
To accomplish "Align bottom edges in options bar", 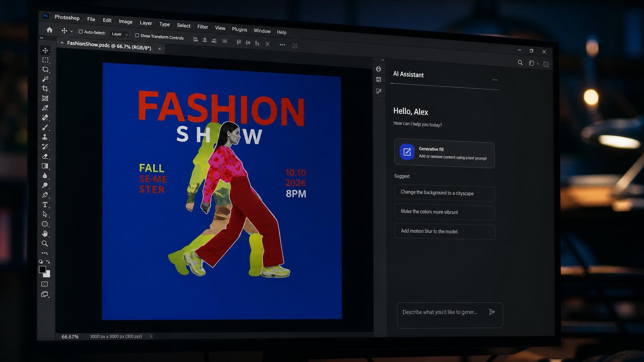I will [x=257, y=43].
